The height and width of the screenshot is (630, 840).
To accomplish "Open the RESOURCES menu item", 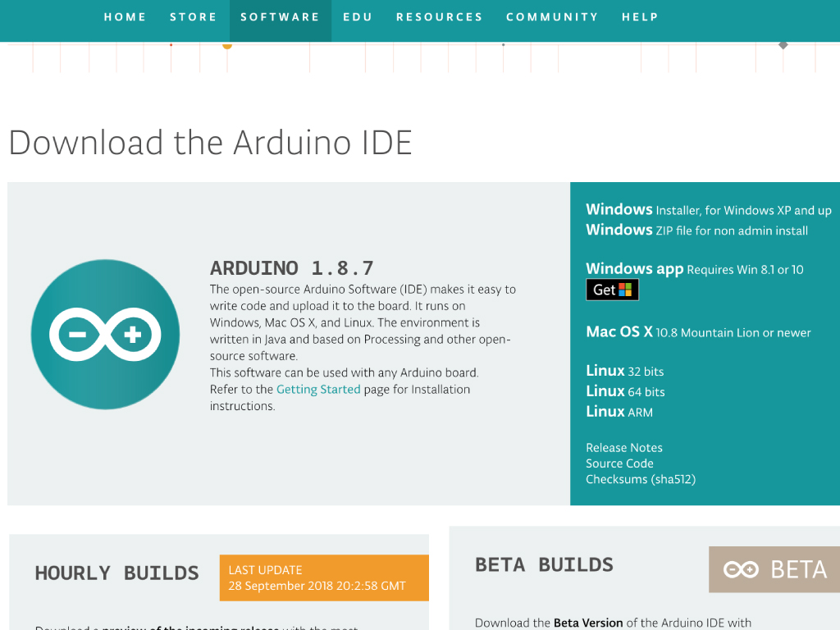I will click(x=440, y=17).
